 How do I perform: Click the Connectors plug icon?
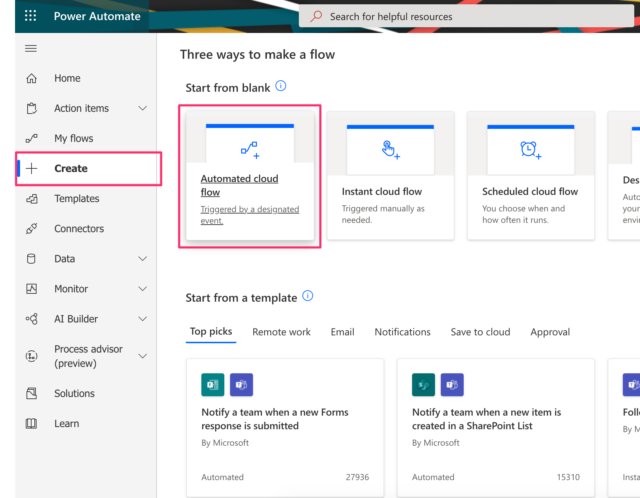click(x=31, y=229)
